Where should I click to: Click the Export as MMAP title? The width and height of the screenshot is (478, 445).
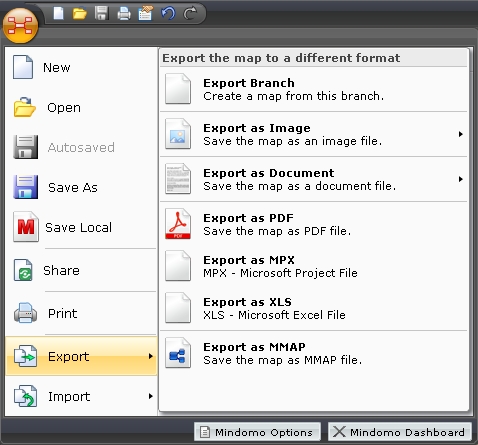[254, 347]
